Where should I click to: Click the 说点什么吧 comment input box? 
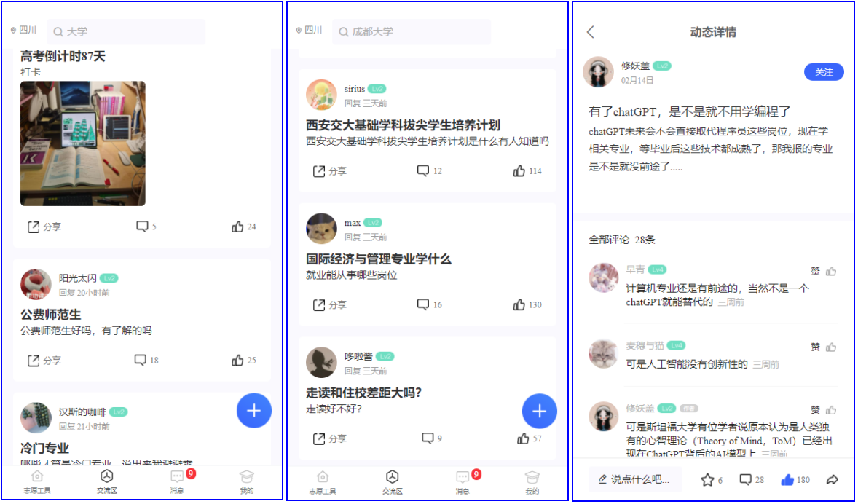coord(634,479)
